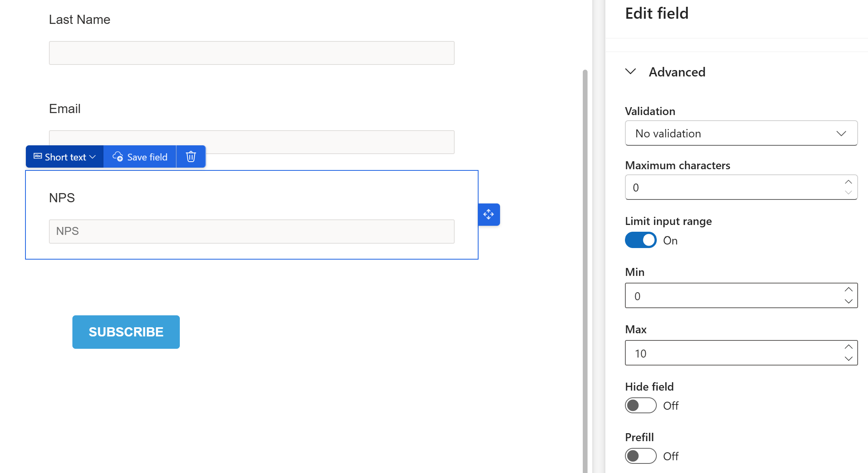Viewport: 868px width, 473px height.
Task: Collapse the Advanced section
Action: 631,72
